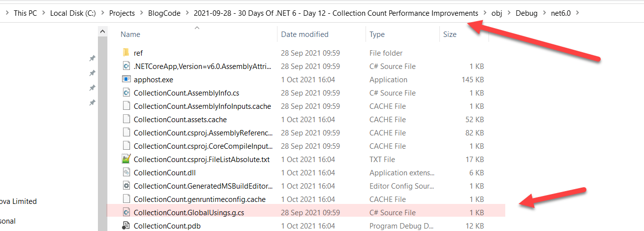Go to This PC in address bar
Viewport: 644px width, 231px height.
[25, 13]
